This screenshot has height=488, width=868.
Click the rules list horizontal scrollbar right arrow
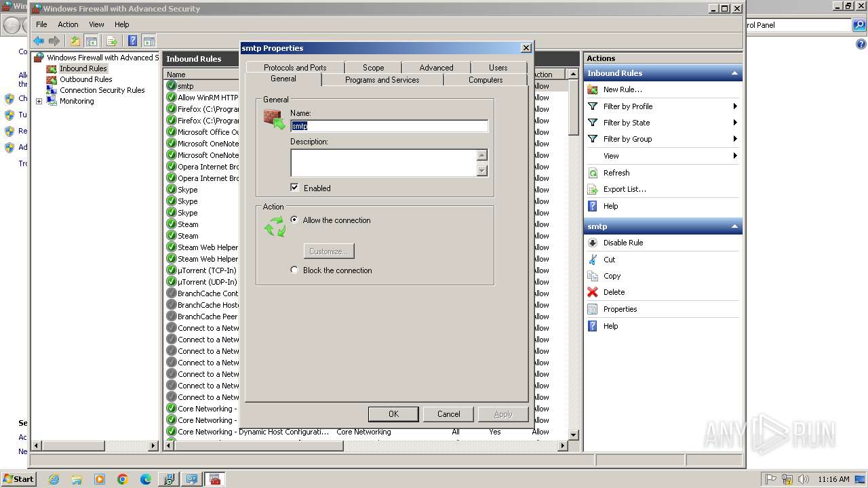pos(562,445)
